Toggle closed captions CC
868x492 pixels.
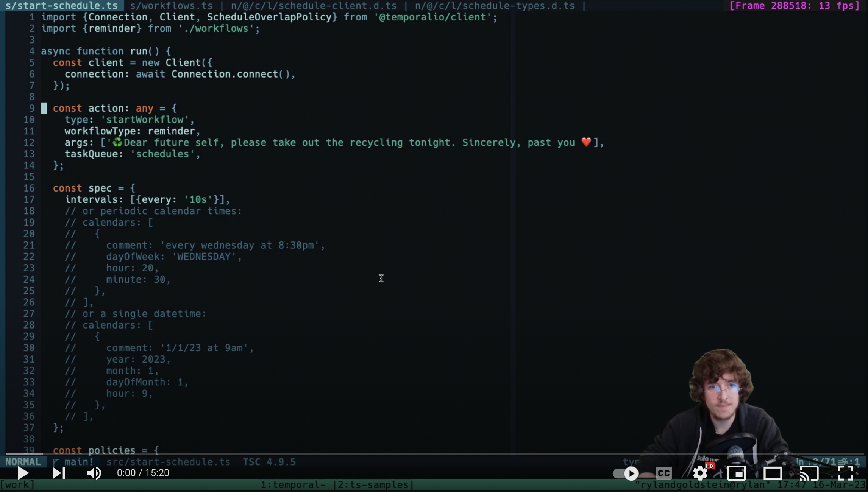coord(663,473)
